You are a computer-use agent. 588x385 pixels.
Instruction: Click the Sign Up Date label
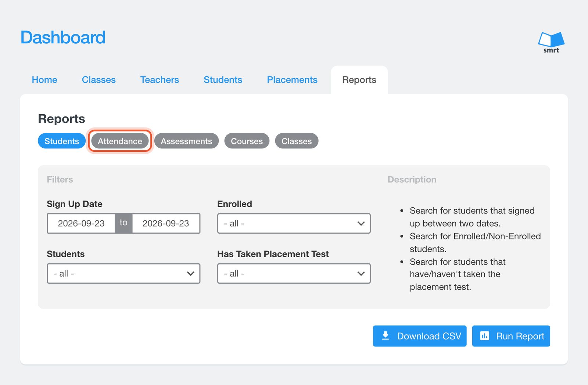click(75, 204)
